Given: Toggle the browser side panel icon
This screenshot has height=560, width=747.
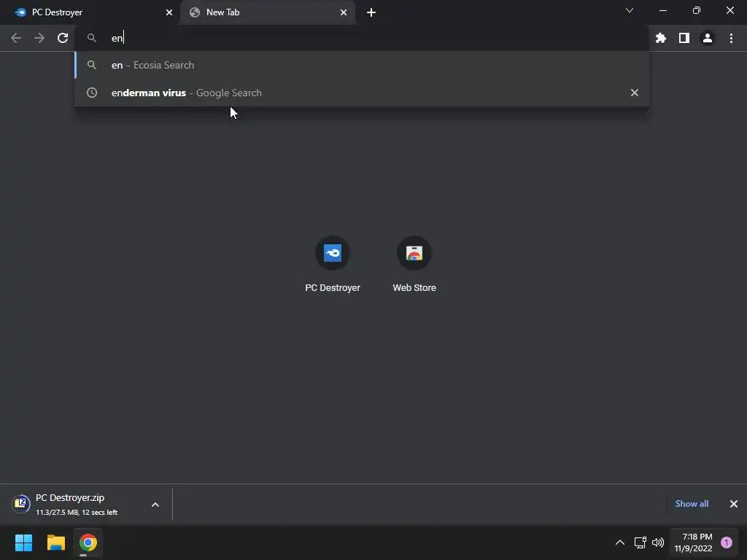Looking at the screenshot, I should click(684, 38).
